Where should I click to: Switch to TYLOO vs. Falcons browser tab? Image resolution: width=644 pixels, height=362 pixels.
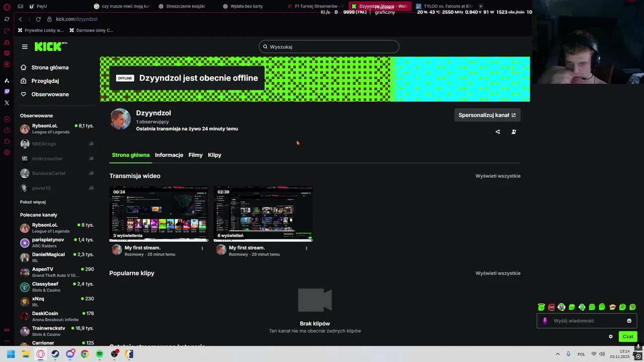point(444,7)
